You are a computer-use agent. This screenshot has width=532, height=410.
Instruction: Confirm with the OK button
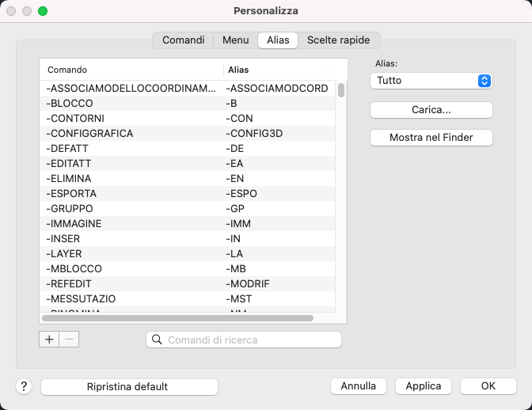pyautogui.click(x=488, y=386)
